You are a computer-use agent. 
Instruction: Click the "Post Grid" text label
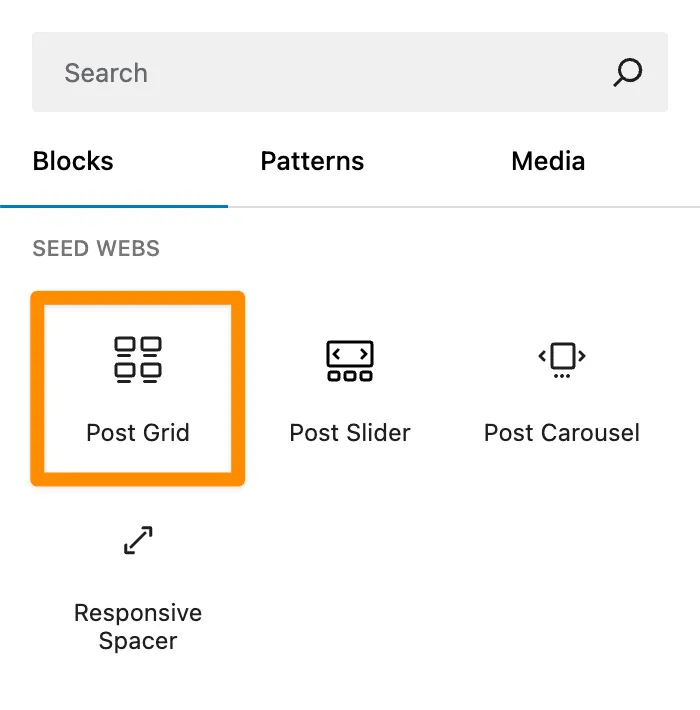pos(138,433)
